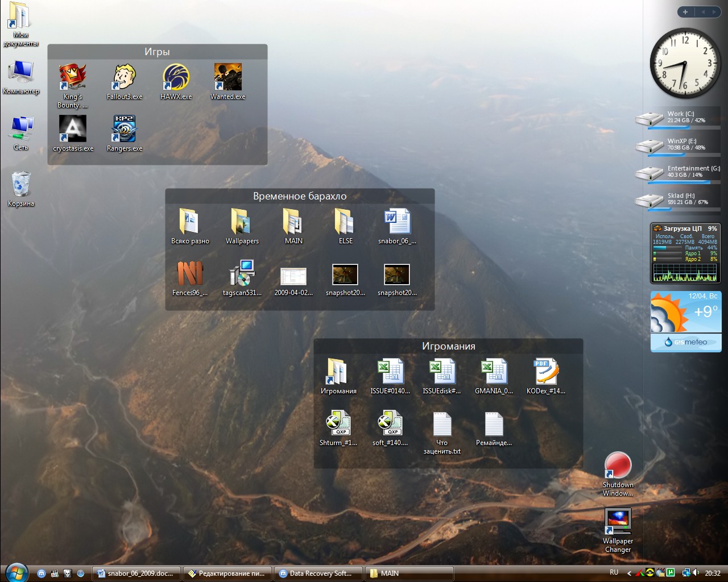
Task: Click the Media Player Classic quick launch icon
Action: [x=55, y=573]
